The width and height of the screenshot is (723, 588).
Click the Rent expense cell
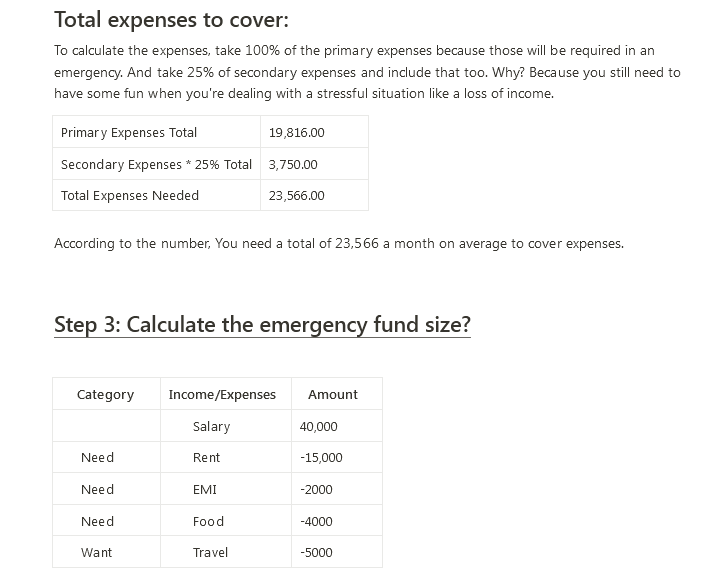pyautogui.click(x=226, y=457)
